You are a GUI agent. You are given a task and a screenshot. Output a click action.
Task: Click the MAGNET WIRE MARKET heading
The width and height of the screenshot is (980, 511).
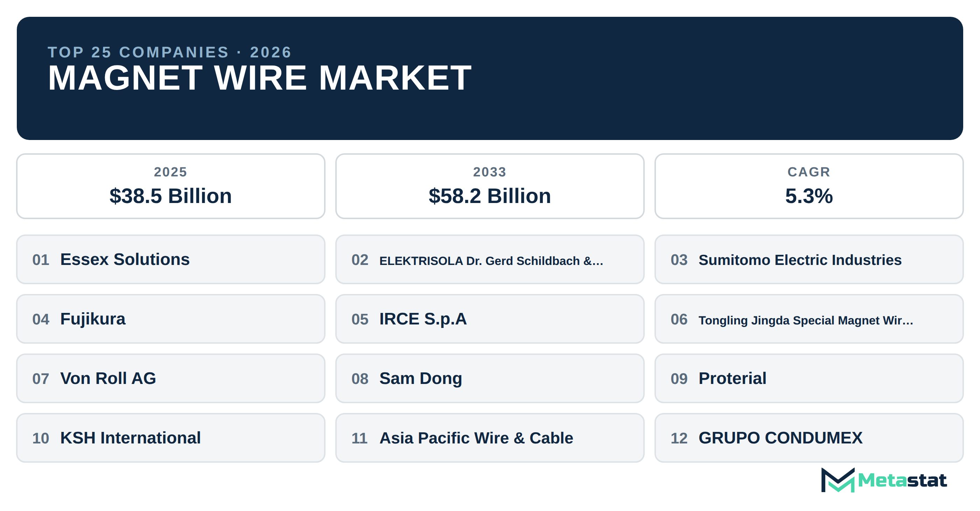[260, 78]
